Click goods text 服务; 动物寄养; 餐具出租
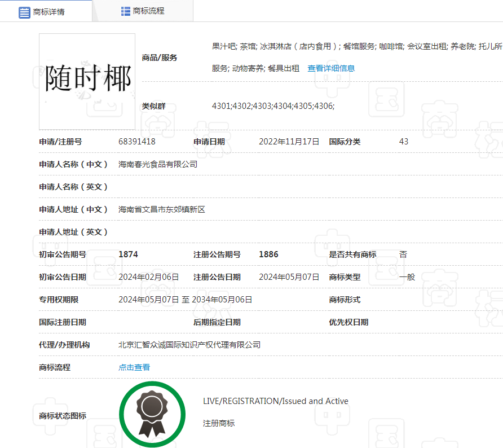The width and height of the screenshot is (503, 448). [x=255, y=68]
